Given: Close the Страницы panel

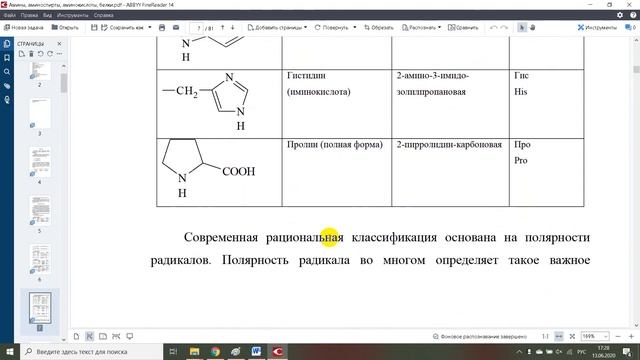Looking at the screenshot, I should click(x=60, y=43).
